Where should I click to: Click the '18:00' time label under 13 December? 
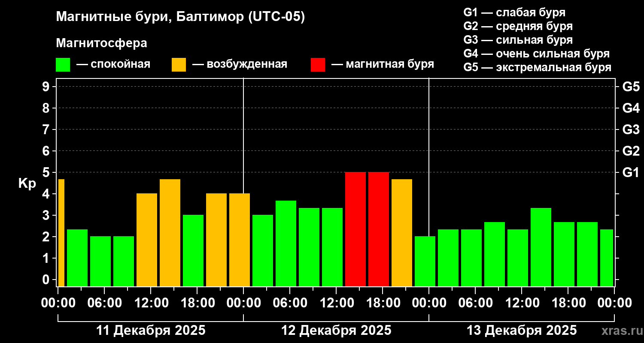[568, 303]
